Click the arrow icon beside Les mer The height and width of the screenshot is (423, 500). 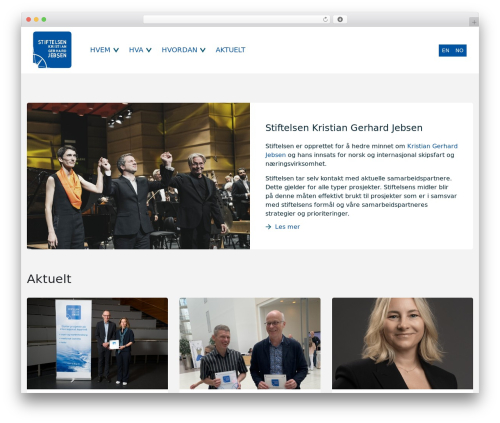pyautogui.click(x=268, y=227)
